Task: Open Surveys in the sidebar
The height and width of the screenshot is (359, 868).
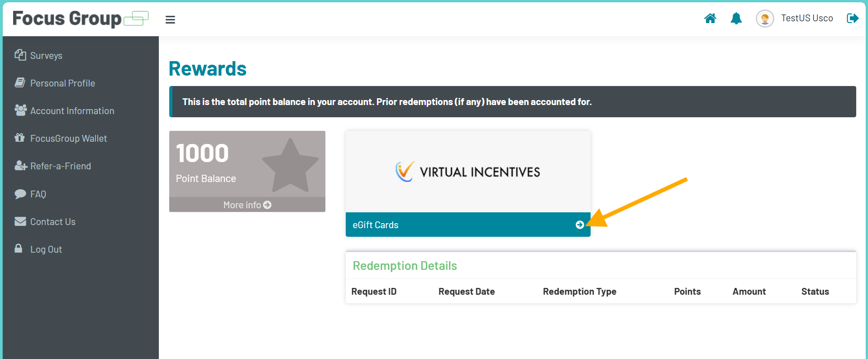Action: pos(46,56)
